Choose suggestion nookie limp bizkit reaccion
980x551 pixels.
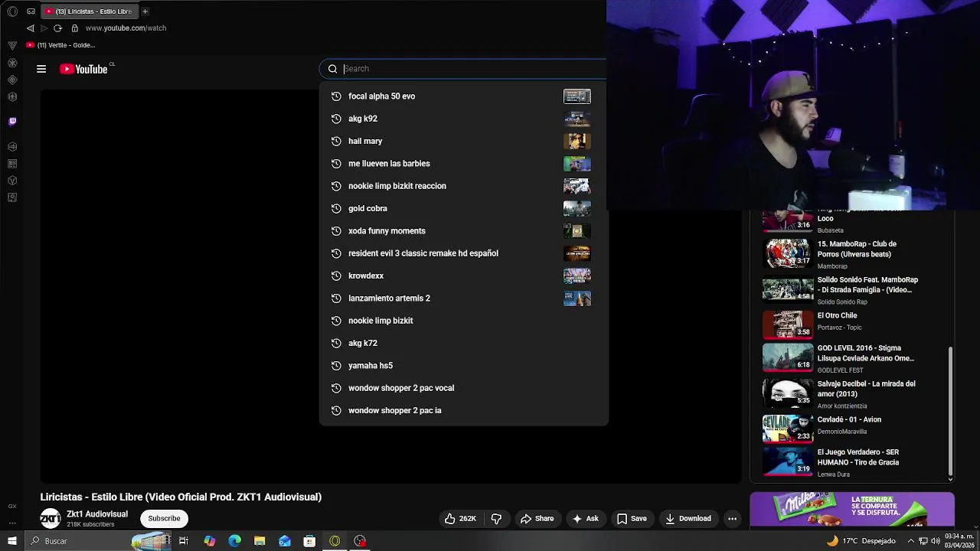tap(463, 186)
